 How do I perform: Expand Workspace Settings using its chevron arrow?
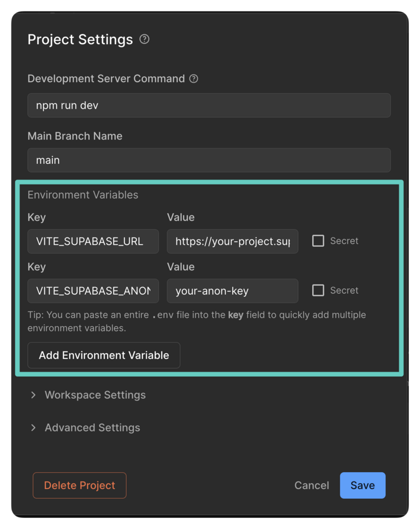point(34,395)
